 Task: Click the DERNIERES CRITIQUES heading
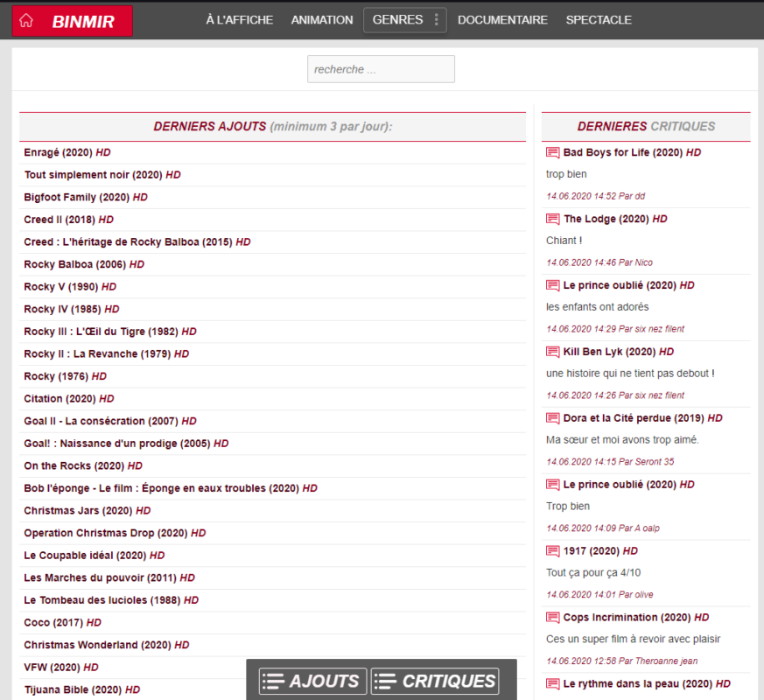(646, 127)
